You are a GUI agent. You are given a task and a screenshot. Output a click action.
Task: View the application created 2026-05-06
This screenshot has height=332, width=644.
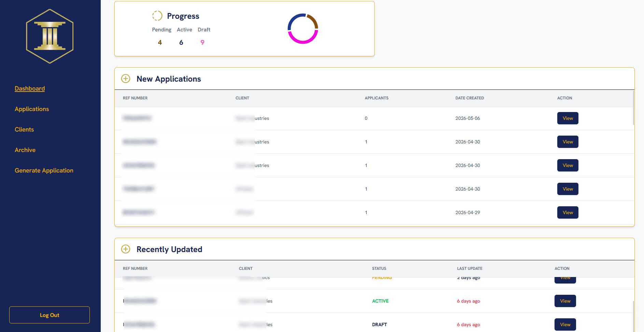(568, 118)
